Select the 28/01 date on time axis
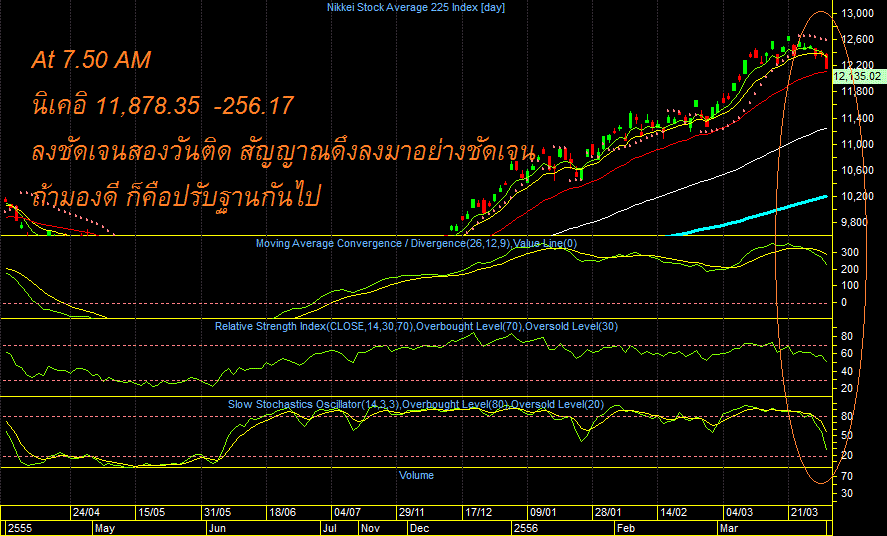 tap(608, 512)
